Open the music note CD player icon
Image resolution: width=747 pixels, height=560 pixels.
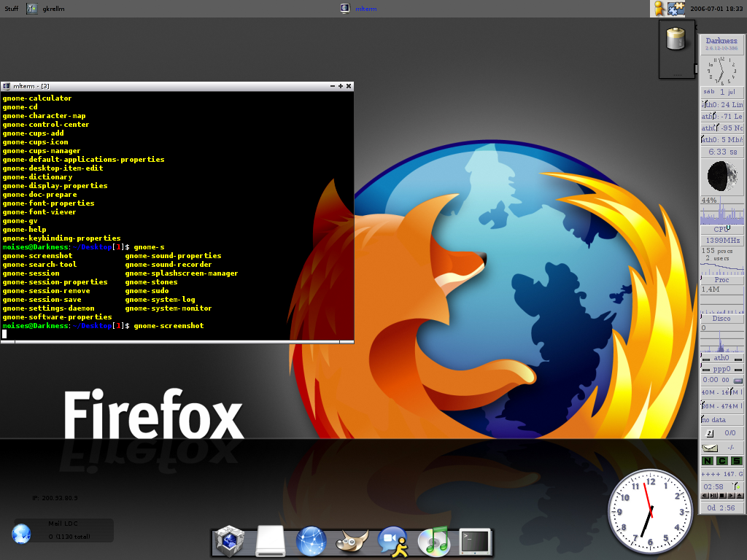pos(436,542)
